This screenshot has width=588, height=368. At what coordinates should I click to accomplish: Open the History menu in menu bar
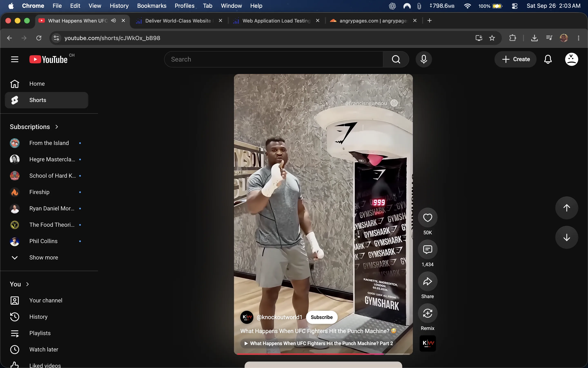click(x=119, y=6)
